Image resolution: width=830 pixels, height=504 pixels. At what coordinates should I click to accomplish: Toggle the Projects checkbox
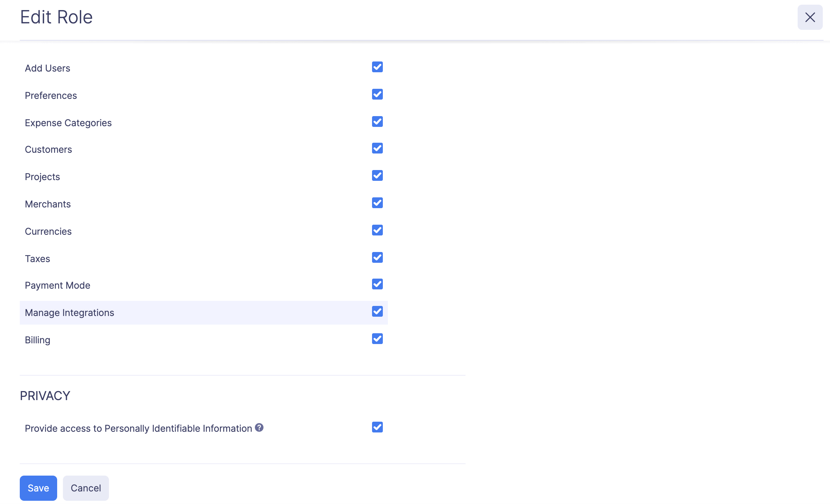pyautogui.click(x=377, y=175)
